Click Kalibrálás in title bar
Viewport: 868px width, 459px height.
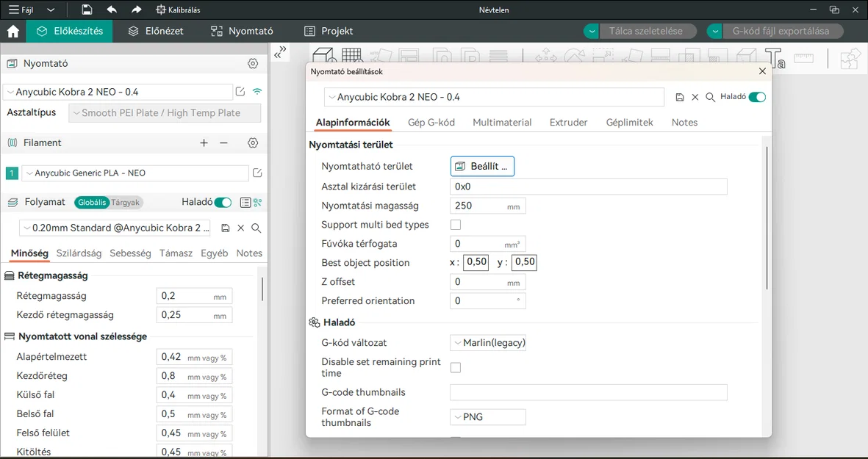coord(179,10)
